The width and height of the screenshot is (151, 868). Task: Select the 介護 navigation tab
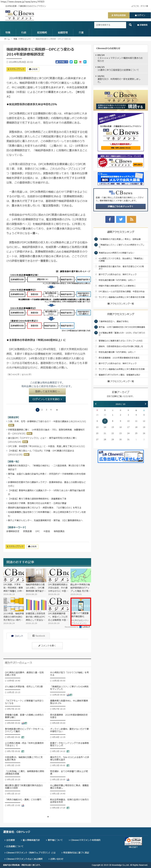[81, 33]
